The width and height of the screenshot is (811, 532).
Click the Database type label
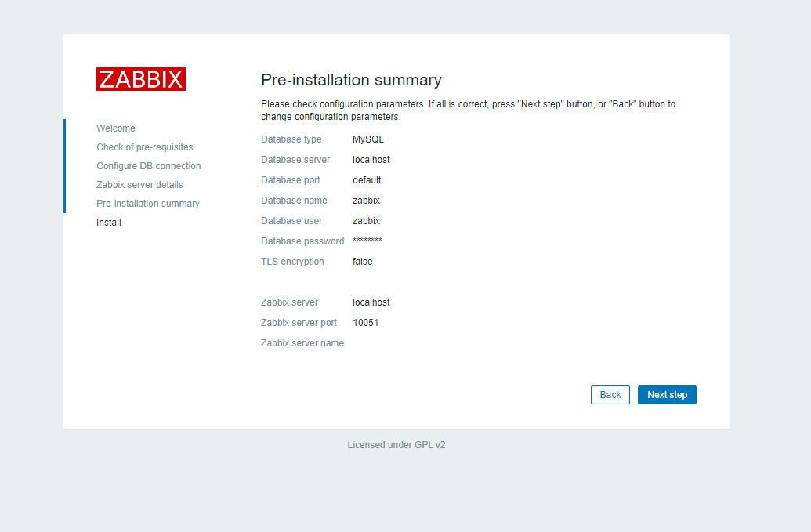pyautogui.click(x=291, y=139)
